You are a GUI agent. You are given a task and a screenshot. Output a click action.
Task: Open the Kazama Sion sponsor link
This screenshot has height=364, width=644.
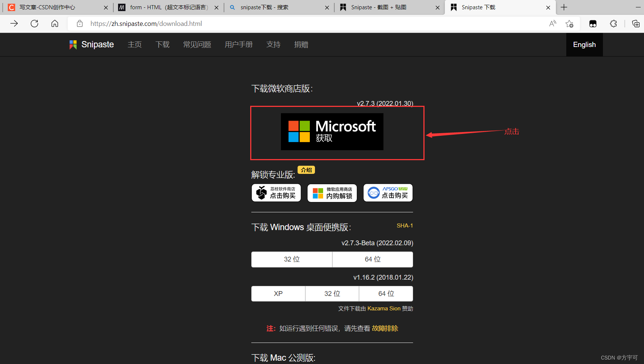(x=384, y=309)
